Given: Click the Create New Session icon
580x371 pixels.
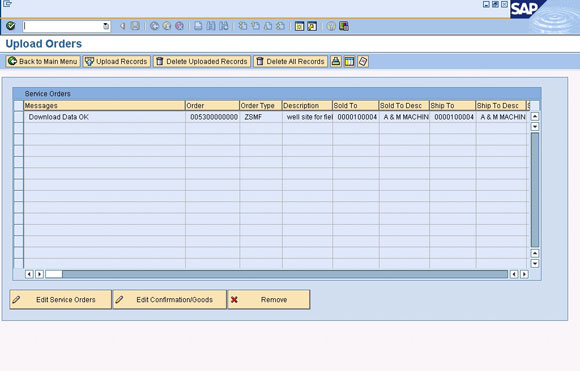Looking at the screenshot, I should click(299, 26).
